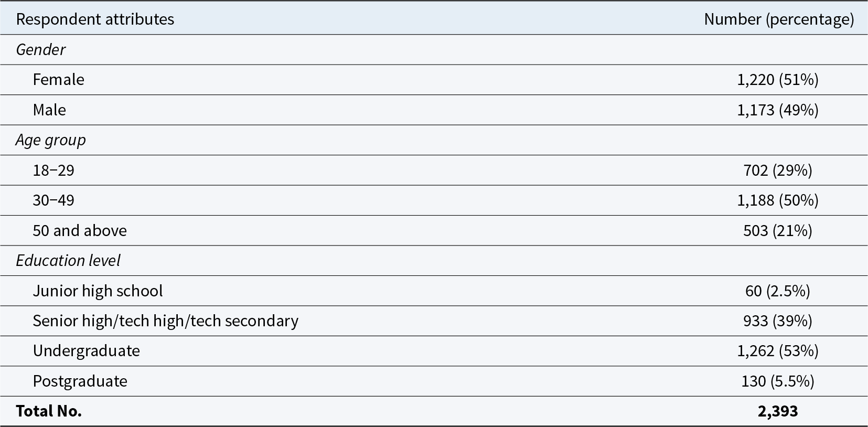Viewport: 868px width, 427px height.
Task: Click the value 702 (29%)
Action: pos(778,170)
